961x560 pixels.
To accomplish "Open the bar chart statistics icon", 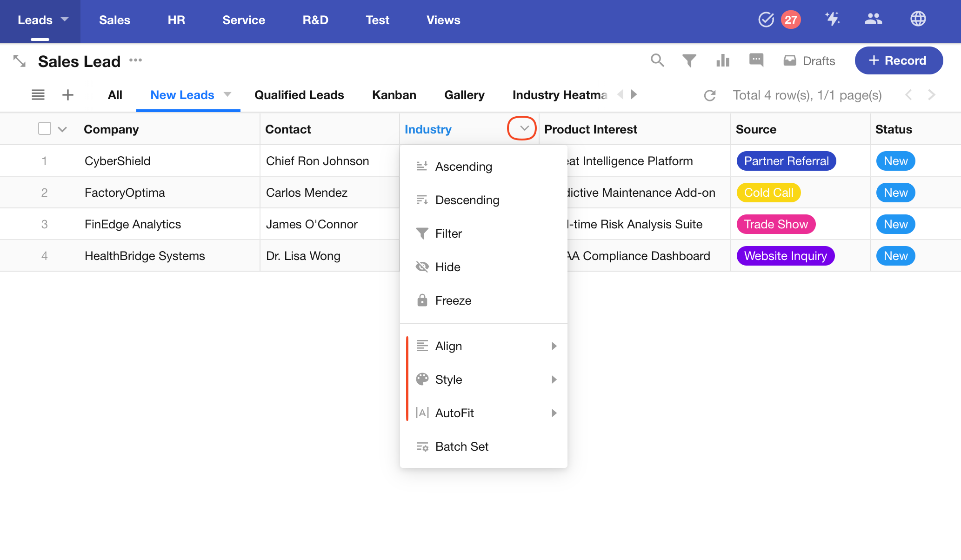I will click(723, 60).
